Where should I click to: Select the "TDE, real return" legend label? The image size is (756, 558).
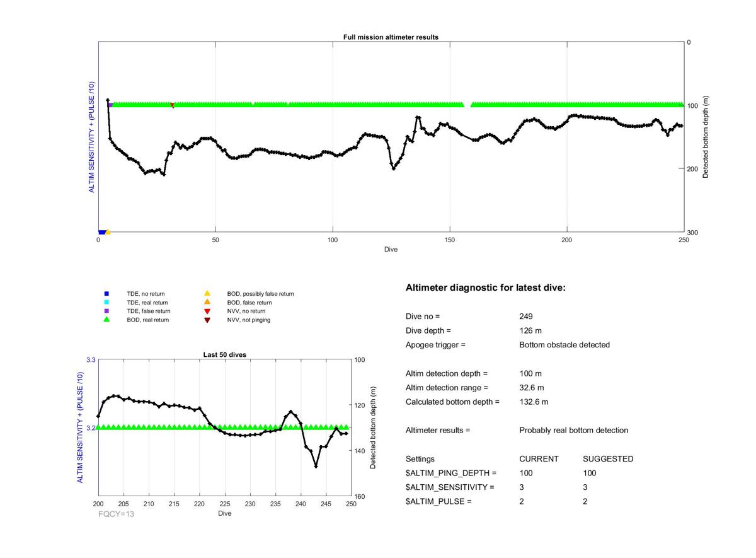149,303
